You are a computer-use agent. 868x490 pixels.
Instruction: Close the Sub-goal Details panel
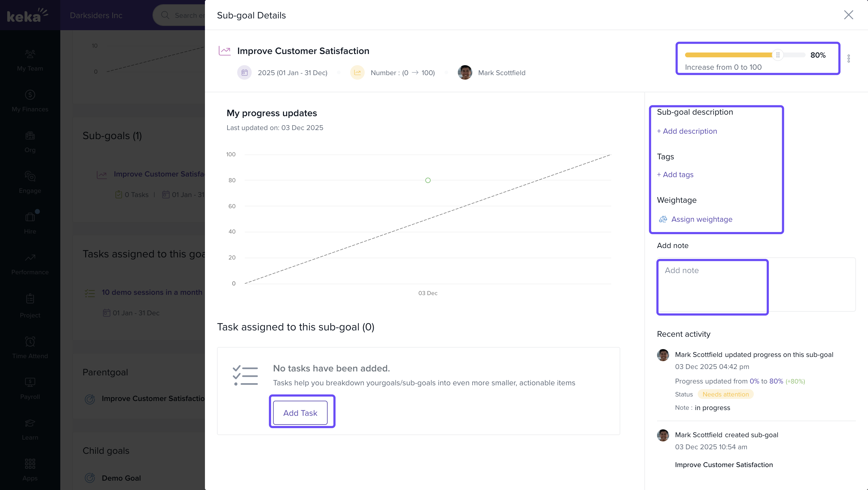click(x=848, y=15)
